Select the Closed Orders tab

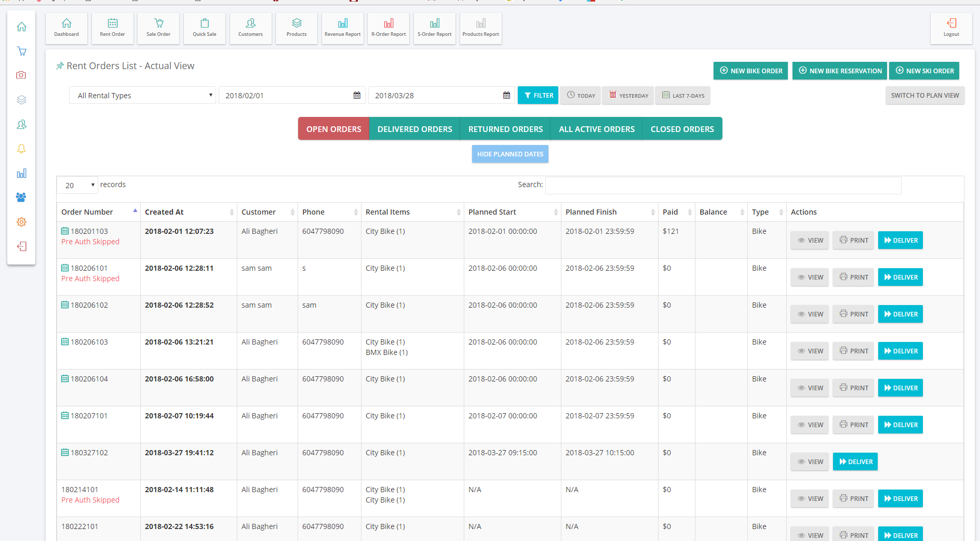tap(682, 129)
